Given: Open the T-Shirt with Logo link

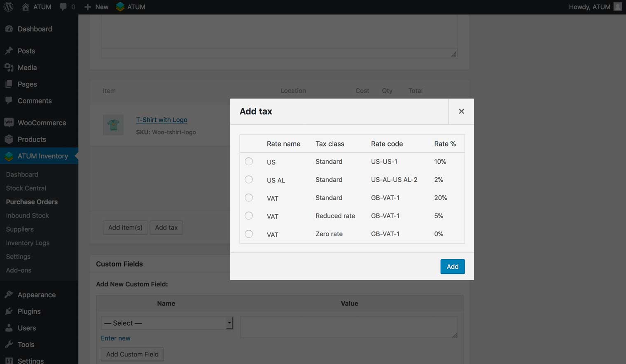Looking at the screenshot, I should click(161, 120).
